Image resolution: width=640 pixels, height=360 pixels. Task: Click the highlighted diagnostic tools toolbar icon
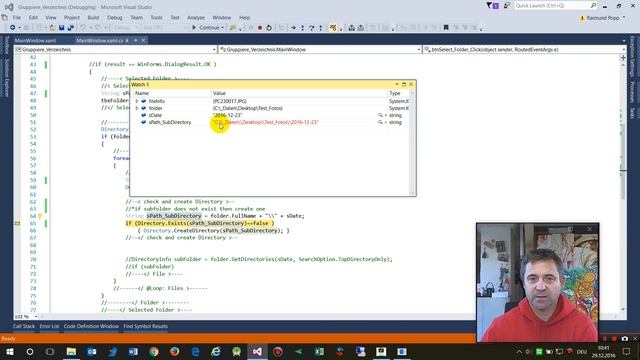[333, 28]
